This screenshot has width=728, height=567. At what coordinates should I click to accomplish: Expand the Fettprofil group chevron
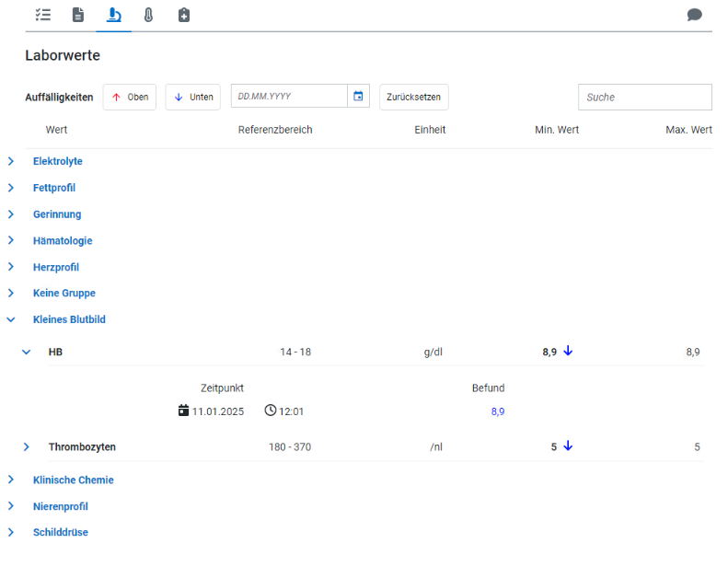tap(11, 188)
